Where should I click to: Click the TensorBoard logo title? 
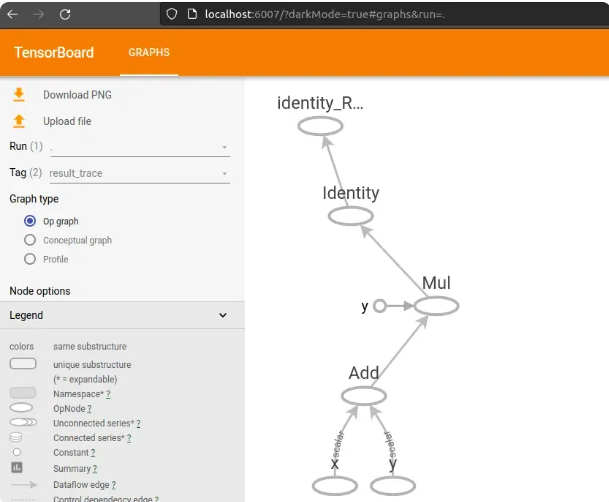click(54, 52)
